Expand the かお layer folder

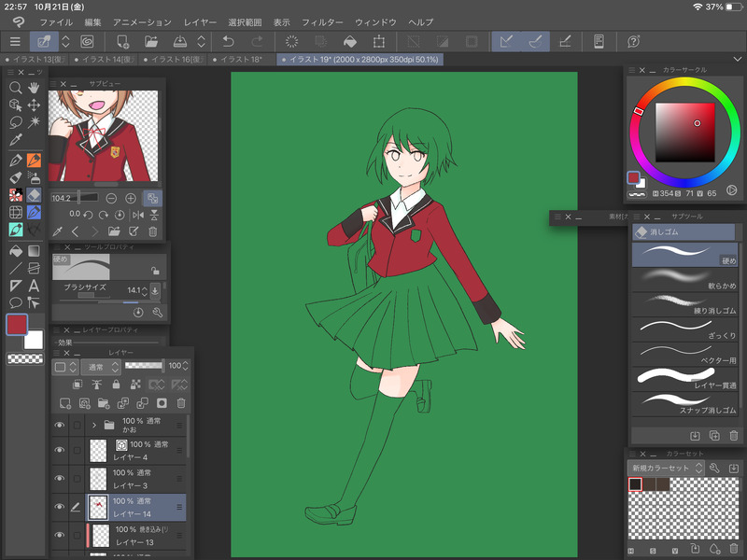(x=94, y=425)
